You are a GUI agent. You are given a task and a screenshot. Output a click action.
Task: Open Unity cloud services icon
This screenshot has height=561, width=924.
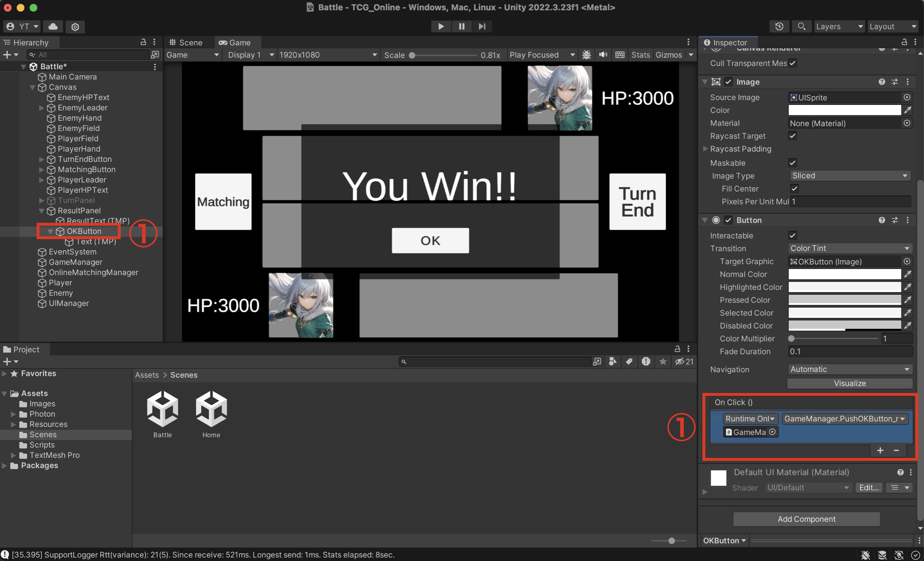pyautogui.click(x=53, y=26)
